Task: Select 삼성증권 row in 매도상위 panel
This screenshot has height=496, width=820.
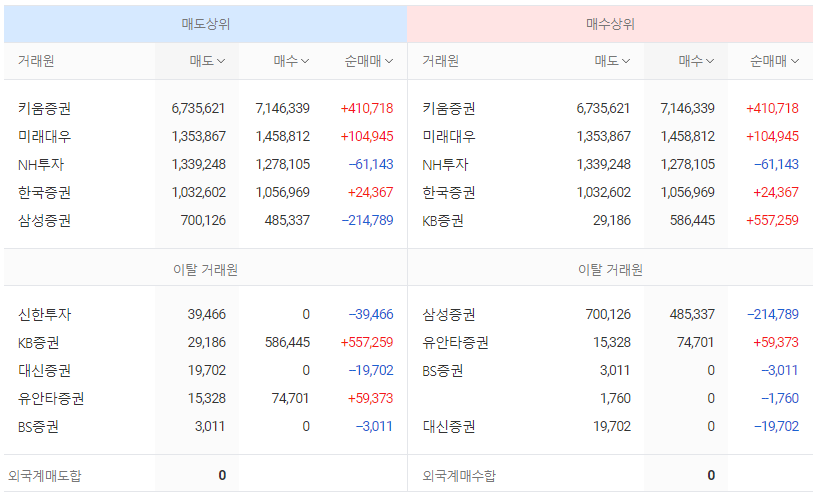Action: 206,220
